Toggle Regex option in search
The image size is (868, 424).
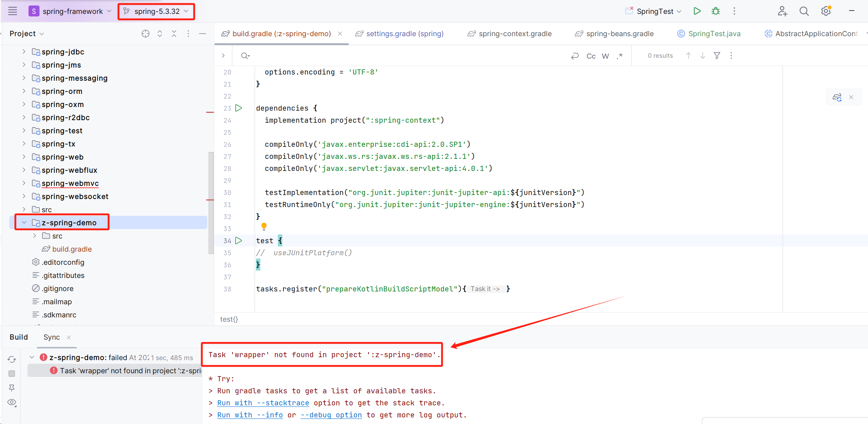(620, 56)
